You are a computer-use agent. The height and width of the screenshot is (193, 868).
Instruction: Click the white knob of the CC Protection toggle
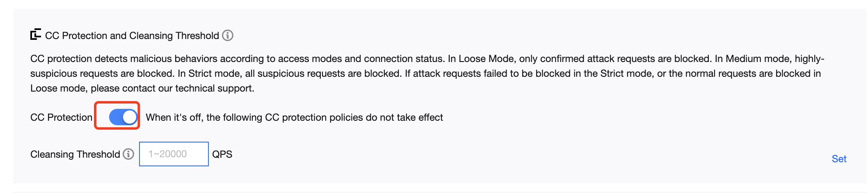click(x=130, y=117)
